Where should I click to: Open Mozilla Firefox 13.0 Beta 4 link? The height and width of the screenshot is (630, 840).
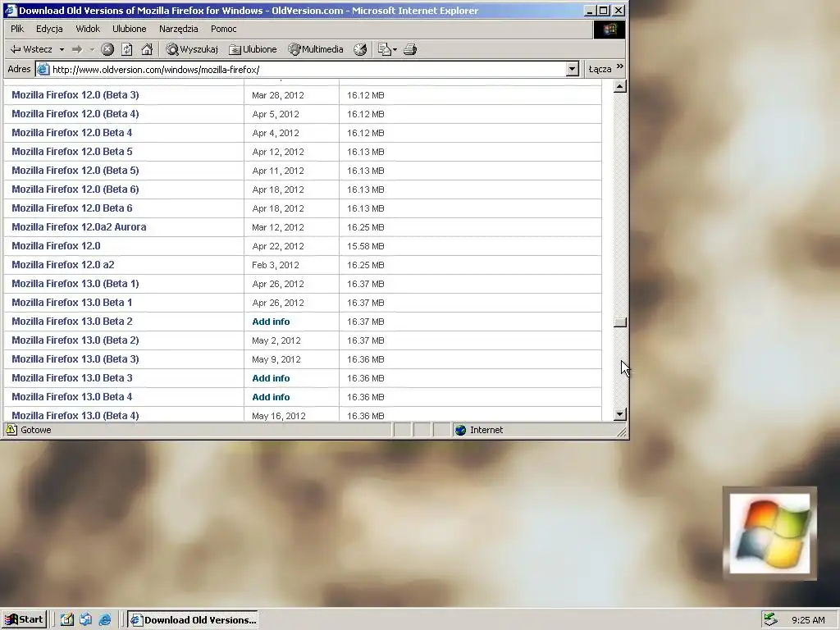tap(72, 396)
